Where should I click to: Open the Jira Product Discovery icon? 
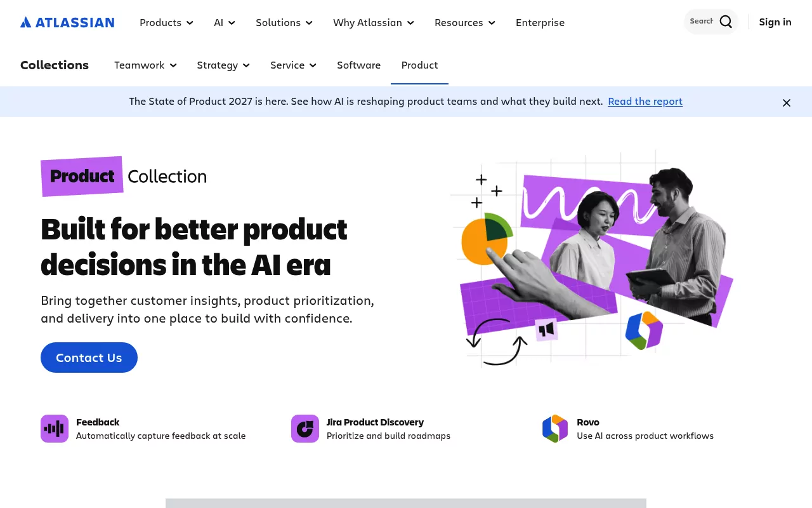(305, 429)
